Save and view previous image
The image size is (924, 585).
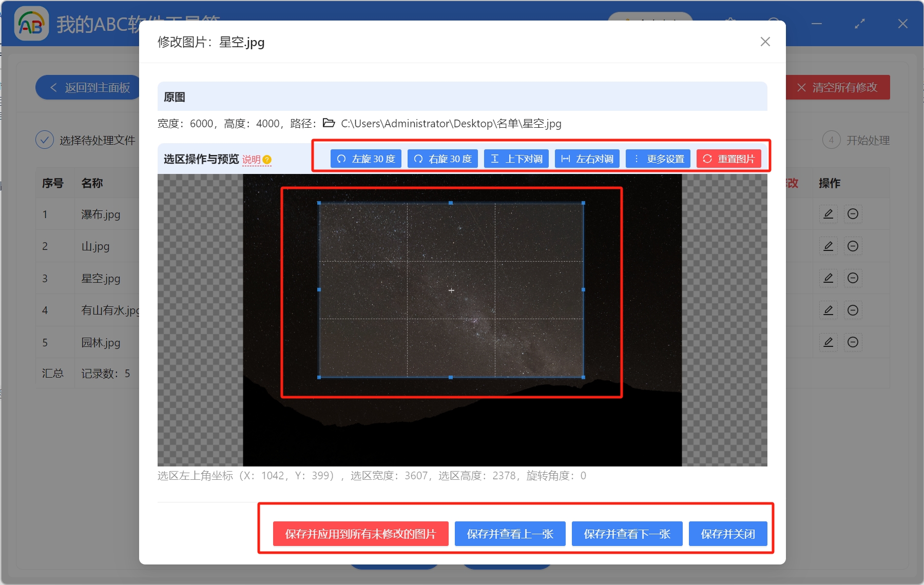[x=510, y=534]
